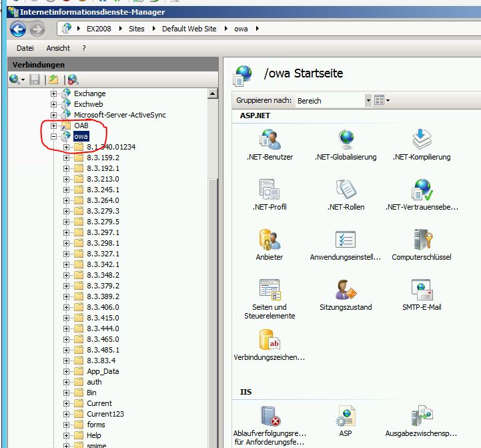Select the auth folder
This screenshot has height=448, width=481.
tap(94, 382)
